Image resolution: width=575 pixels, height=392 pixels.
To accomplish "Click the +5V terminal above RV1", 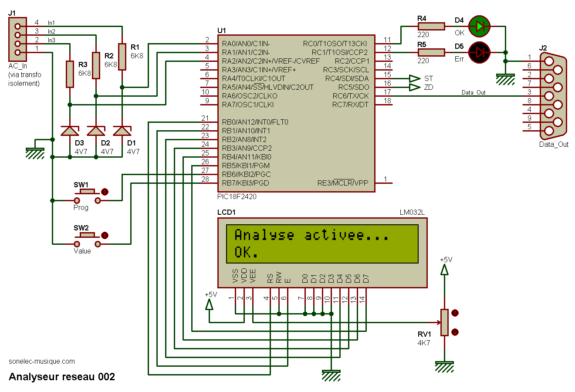I will coord(444,270).
